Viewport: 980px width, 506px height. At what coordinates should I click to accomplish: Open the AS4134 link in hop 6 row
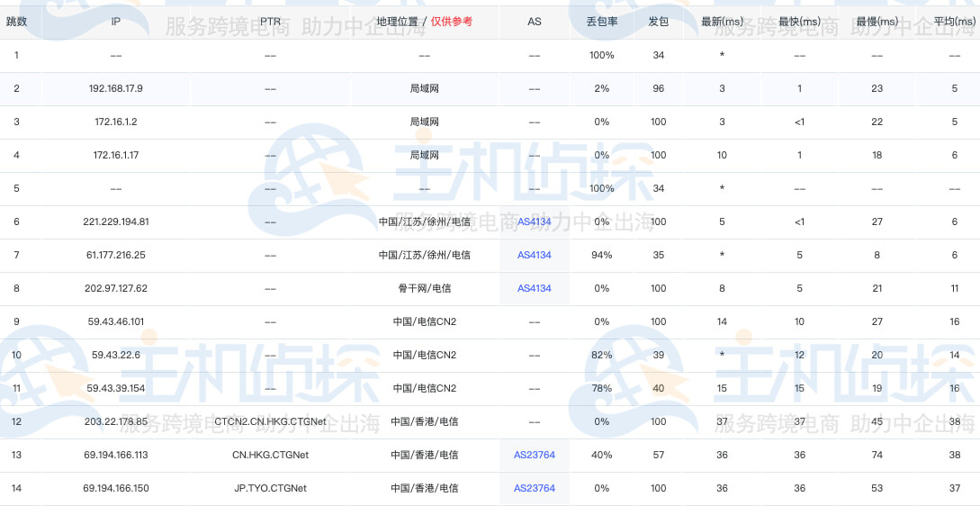click(534, 221)
